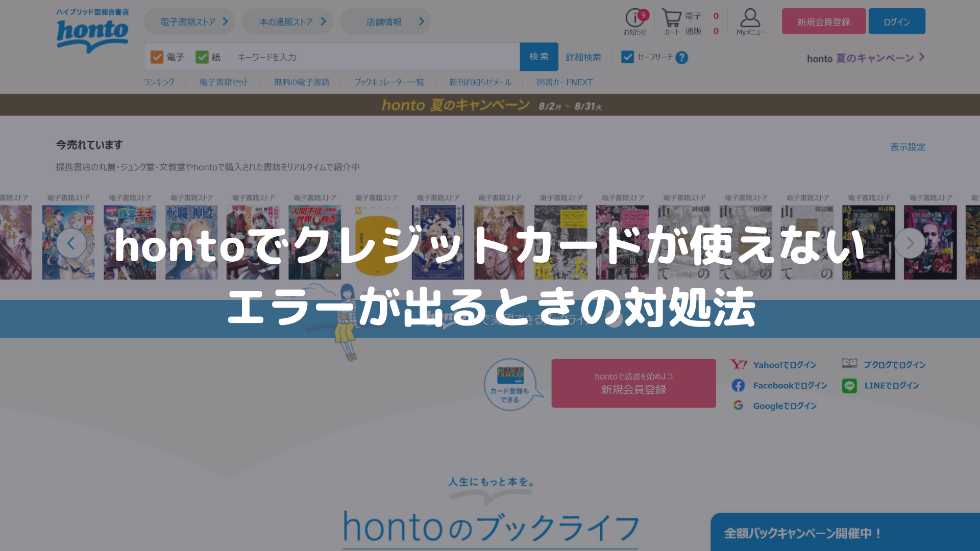980x551 pixels.
Task: Open the 図書カードNEXT nav item
Action: [x=565, y=82]
